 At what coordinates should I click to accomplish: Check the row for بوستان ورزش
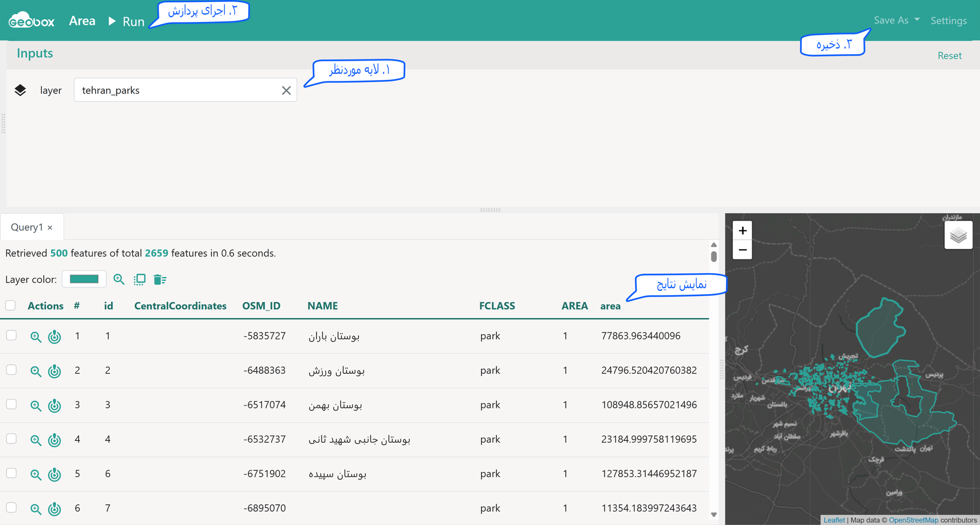(11, 370)
